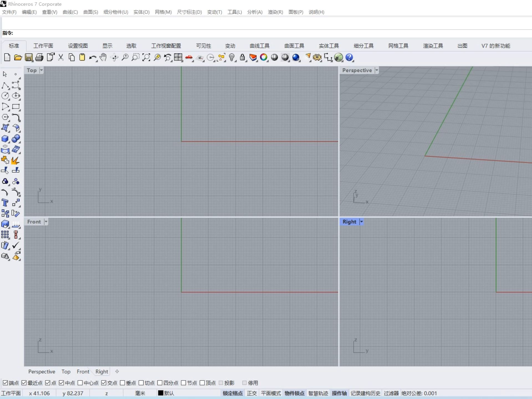Open the 曲线(C) menu
This screenshot has width=532, height=399.
70,12
